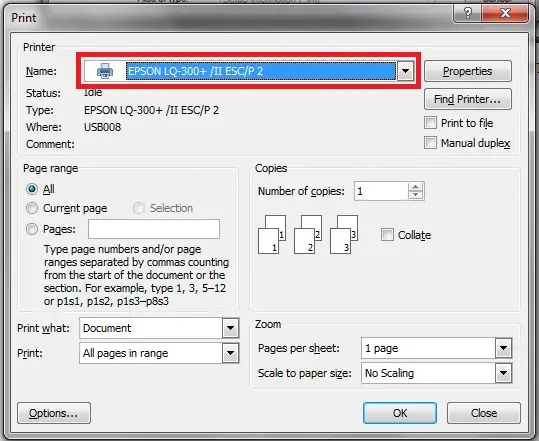Click the printer icon beside the Name field
This screenshot has width=539, height=441.
105,71
